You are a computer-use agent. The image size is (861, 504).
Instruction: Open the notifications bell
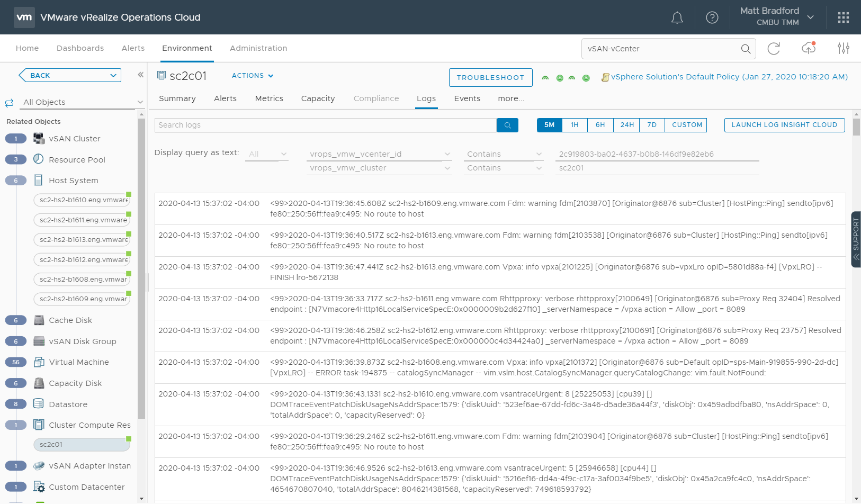[677, 17]
